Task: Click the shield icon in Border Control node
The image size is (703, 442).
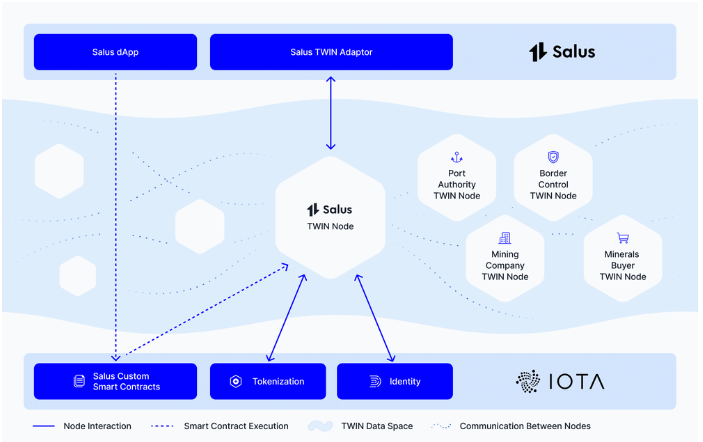Action: click(553, 157)
